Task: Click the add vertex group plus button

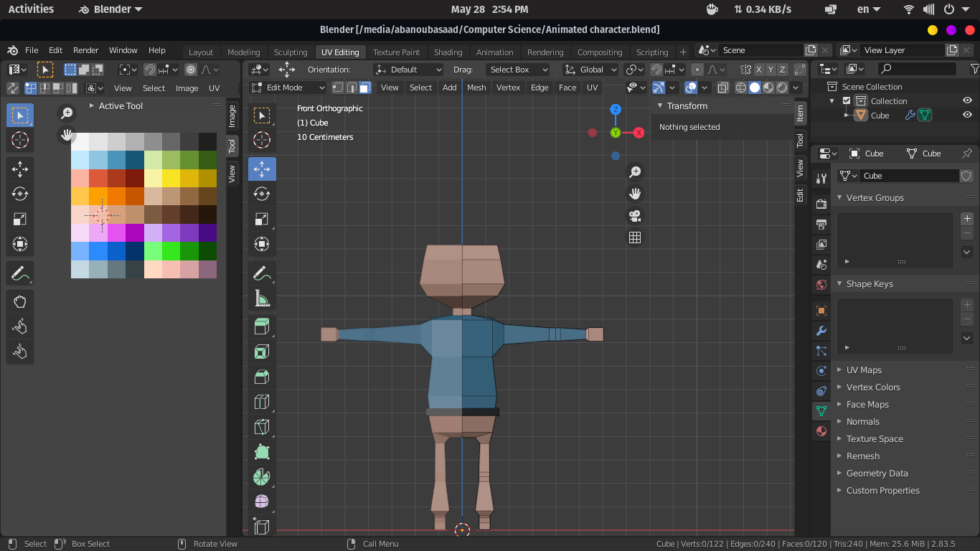Action: pyautogui.click(x=966, y=219)
